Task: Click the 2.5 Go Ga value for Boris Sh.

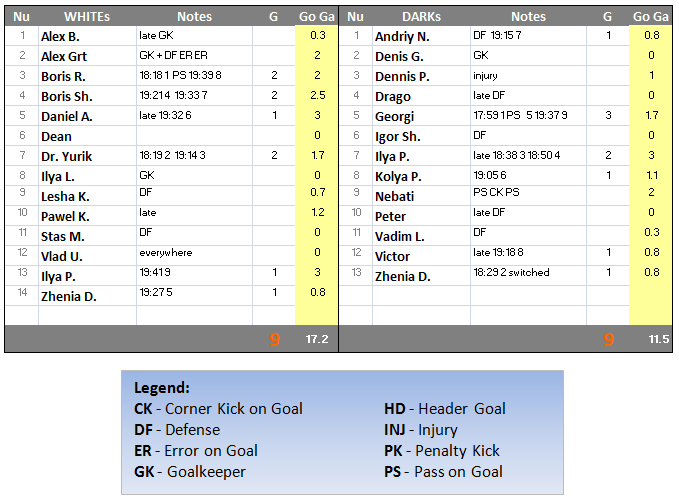Action: (x=317, y=95)
